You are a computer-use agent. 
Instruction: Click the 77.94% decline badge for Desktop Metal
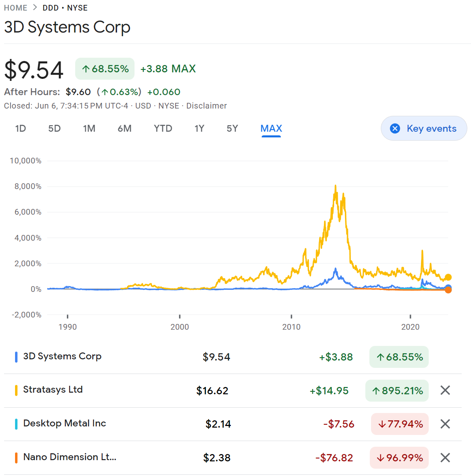click(400, 424)
